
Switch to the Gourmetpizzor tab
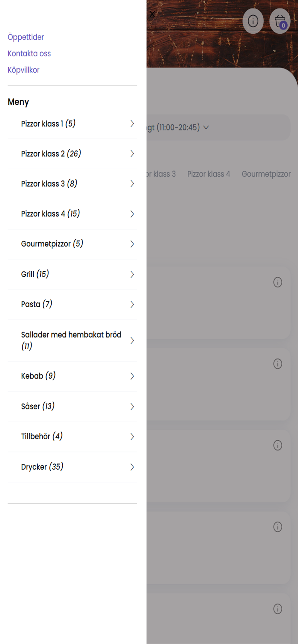click(266, 174)
